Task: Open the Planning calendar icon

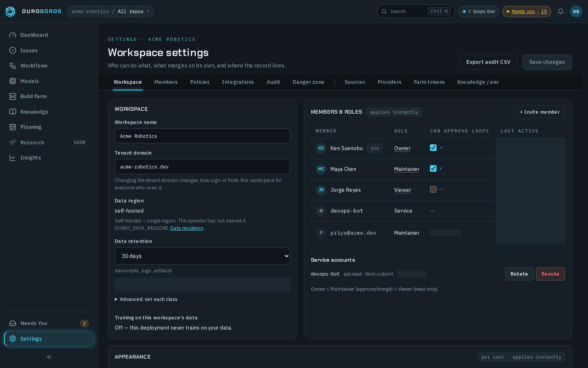Action: (x=13, y=127)
